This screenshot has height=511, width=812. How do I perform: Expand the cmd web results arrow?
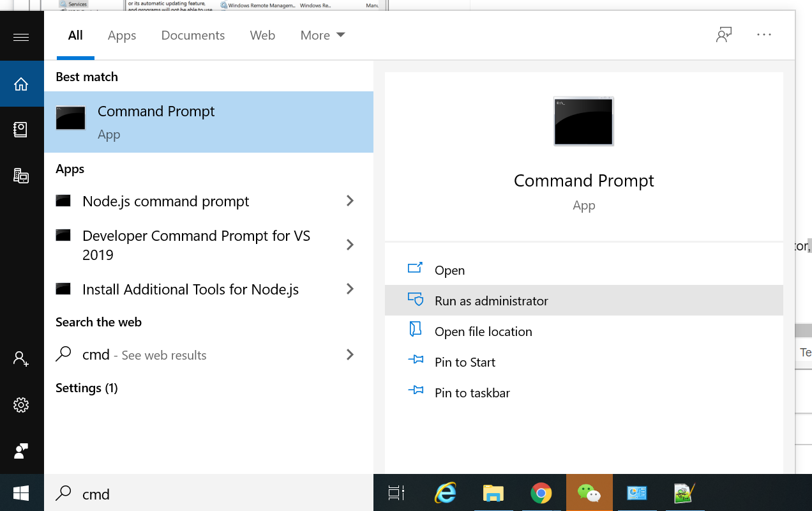(x=350, y=355)
